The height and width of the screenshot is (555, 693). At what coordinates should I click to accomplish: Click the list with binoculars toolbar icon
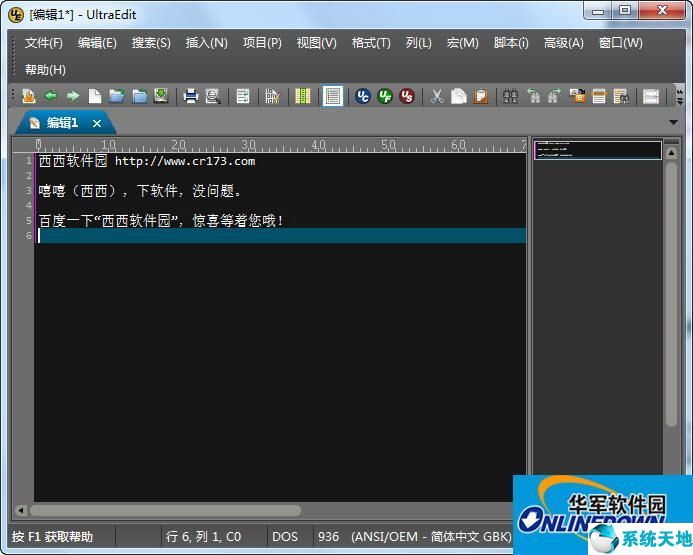click(x=621, y=96)
